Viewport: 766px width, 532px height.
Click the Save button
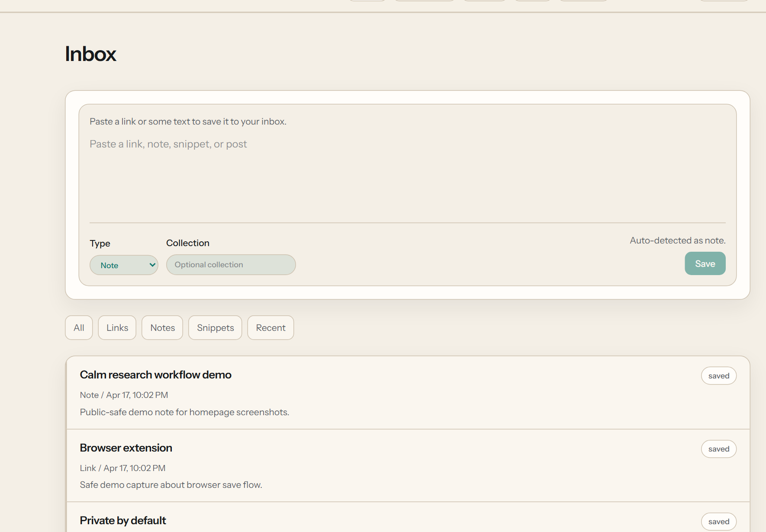(x=705, y=263)
